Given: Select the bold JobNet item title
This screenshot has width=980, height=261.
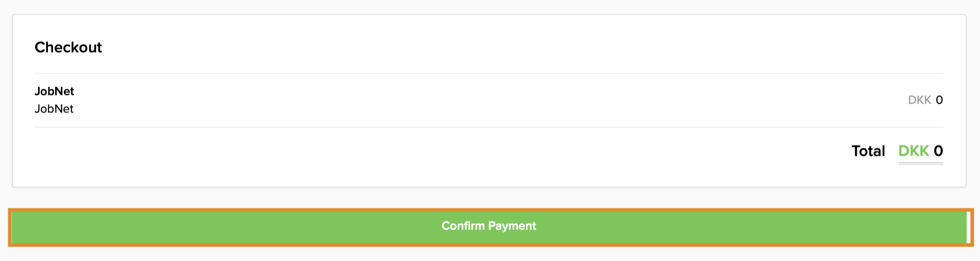Looking at the screenshot, I should [x=54, y=91].
